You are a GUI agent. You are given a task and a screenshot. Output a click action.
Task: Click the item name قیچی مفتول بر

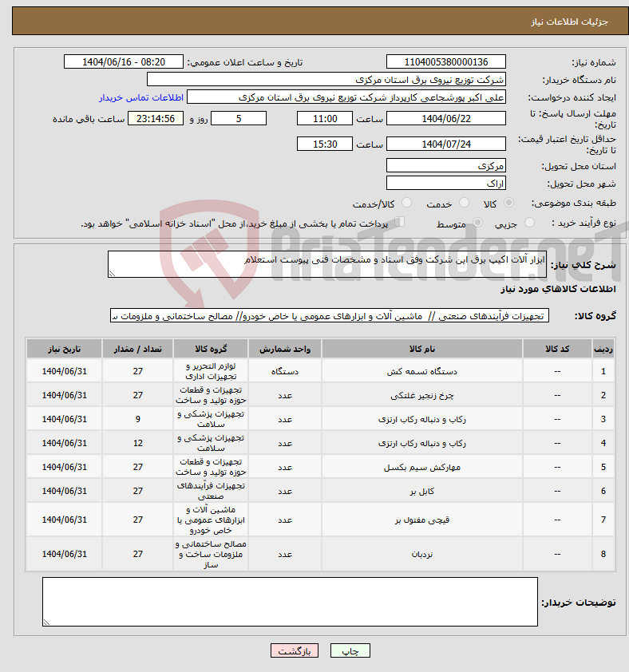(x=422, y=520)
